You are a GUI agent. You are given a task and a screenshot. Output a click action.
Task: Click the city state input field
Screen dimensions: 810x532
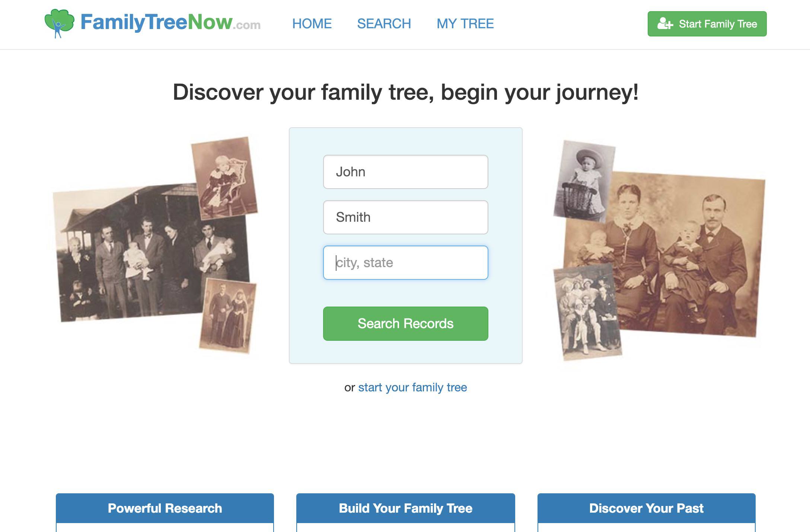(x=405, y=262)
